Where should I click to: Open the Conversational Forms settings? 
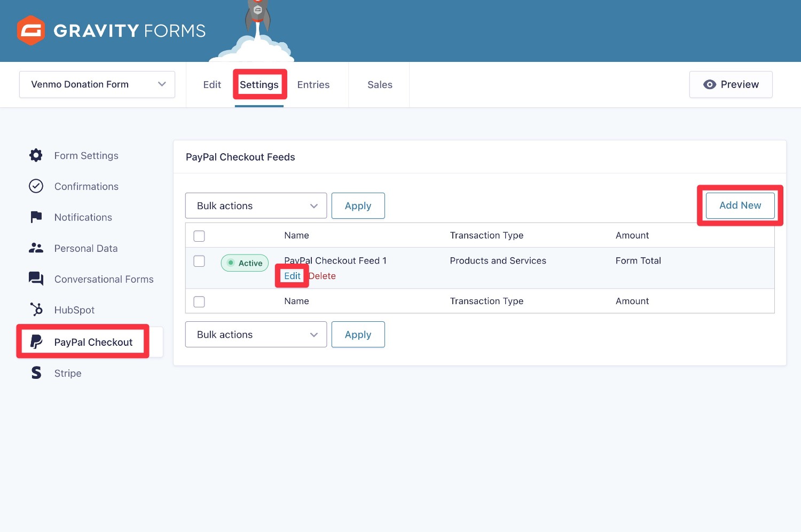pyautogui.click(x=104, y=279)
